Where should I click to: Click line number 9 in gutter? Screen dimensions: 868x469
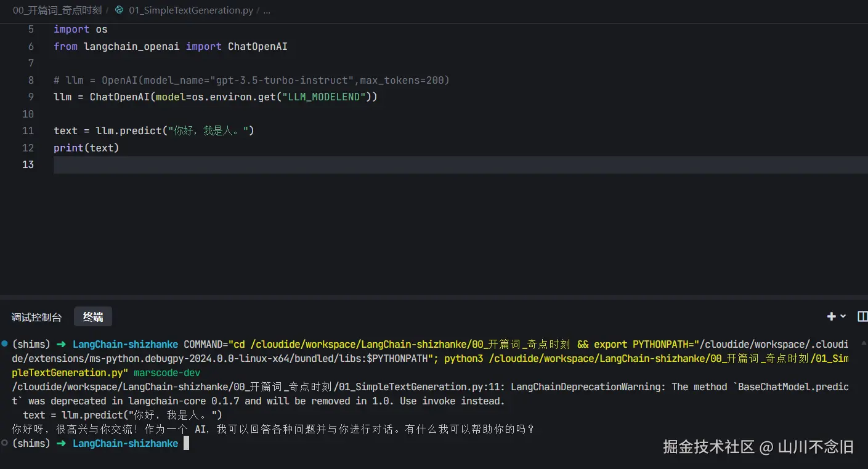point(31,97)
